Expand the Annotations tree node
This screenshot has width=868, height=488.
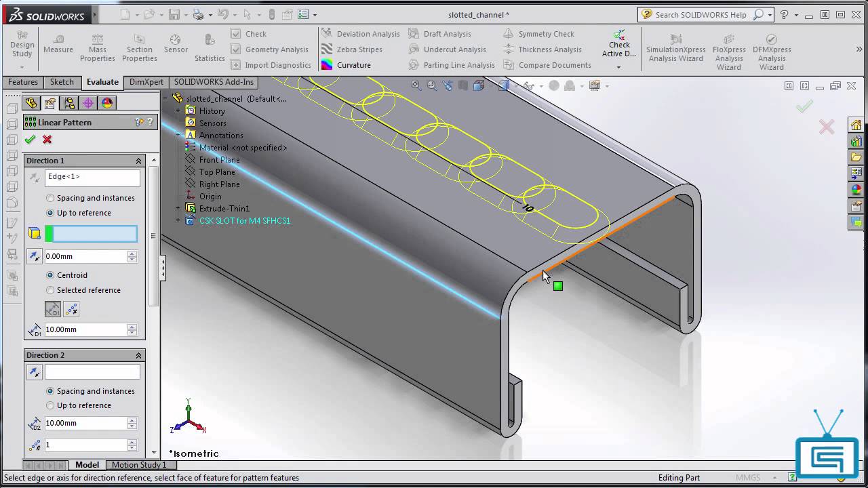tap(178, 135)
